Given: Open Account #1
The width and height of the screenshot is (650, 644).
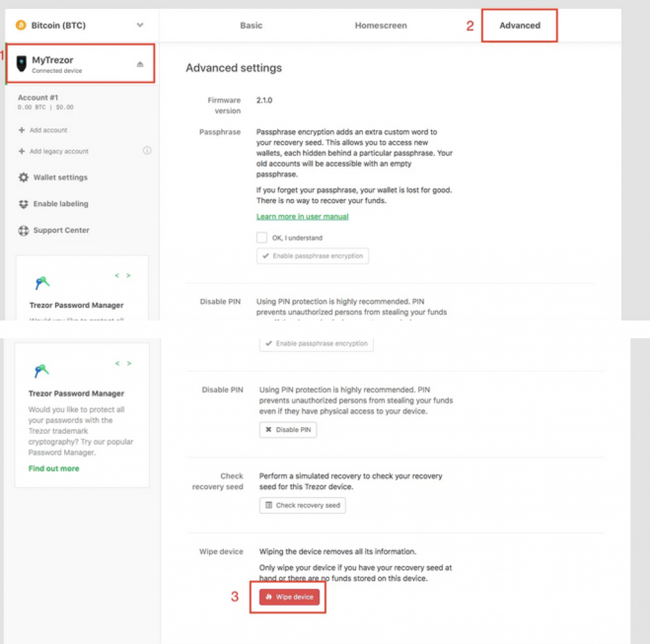Looking at the screenshot, I should click(x=37, y=97).
